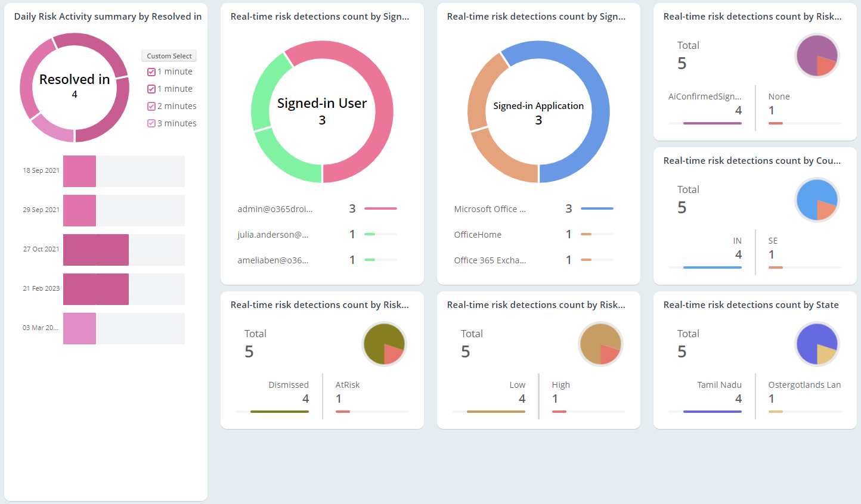Screen dimensions: 861x504
Task: Open the Custom Select dropdown
Action: click(x=169, y=55)
